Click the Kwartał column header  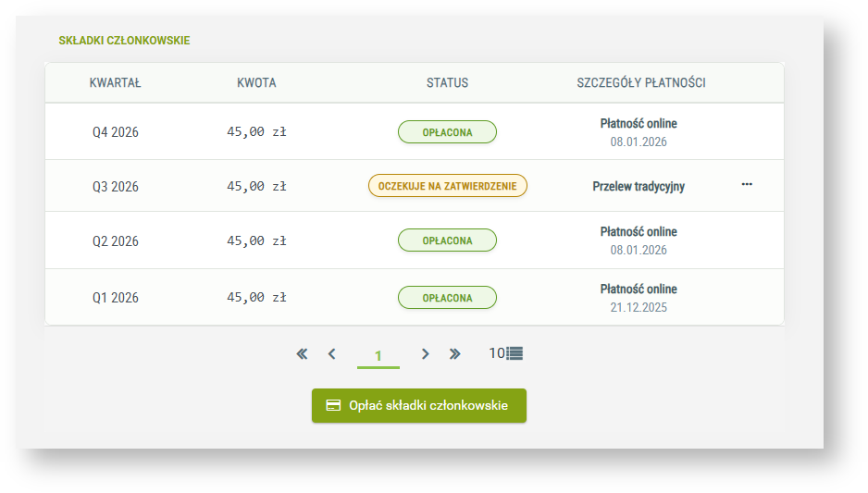pyautogui.click(x=115, y=82)
